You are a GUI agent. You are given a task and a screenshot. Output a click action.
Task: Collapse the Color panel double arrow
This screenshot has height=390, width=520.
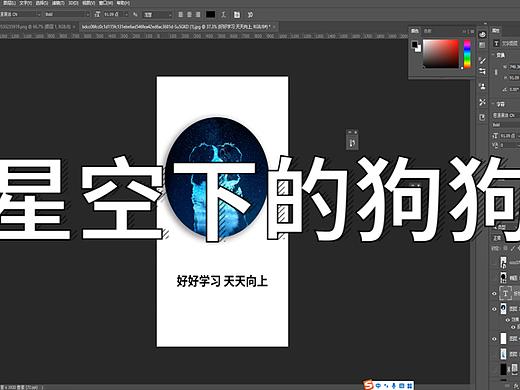tap(464, 31)
